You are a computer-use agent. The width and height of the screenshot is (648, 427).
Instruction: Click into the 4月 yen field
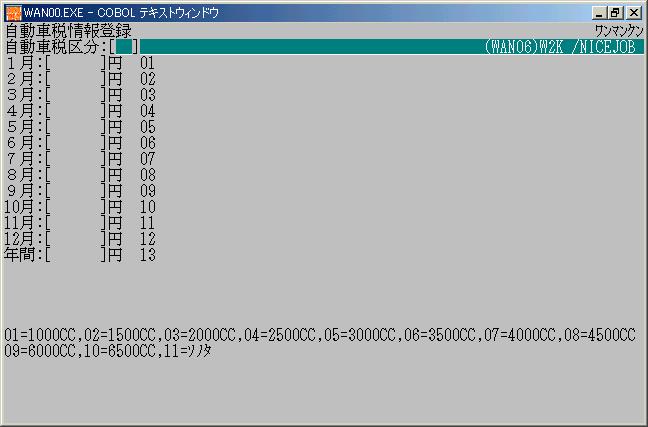(x=76, y=111)
